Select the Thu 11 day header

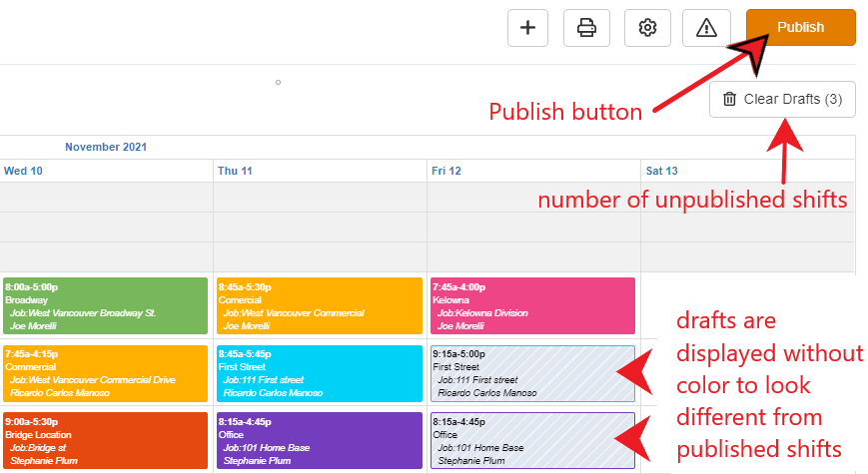coord(235,171)
